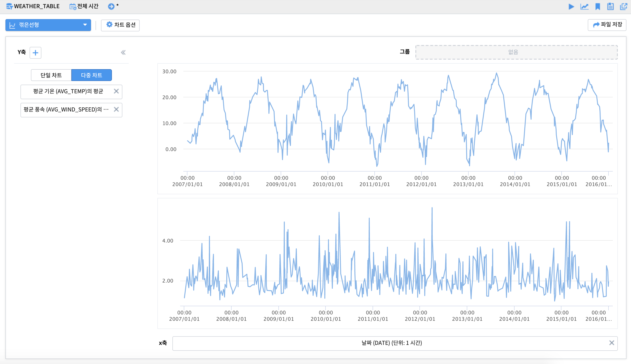Click the 그룹 label text
Viewport: 631px width, 364px height.
click(x=405, y=52)
